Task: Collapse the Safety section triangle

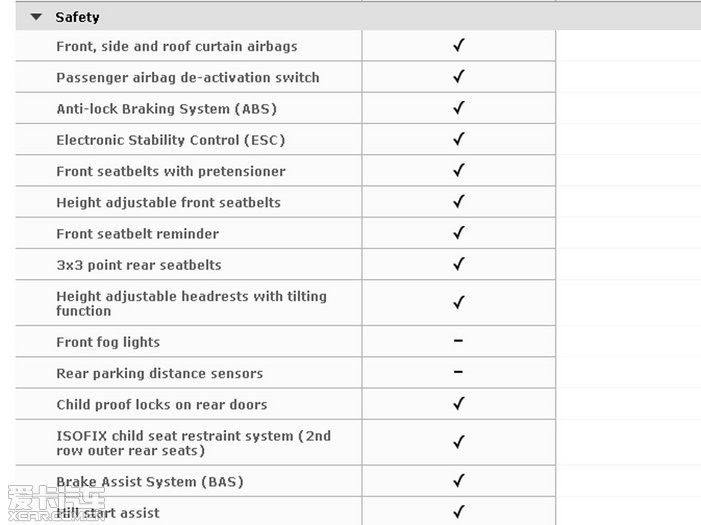Action: pos(37,17)
